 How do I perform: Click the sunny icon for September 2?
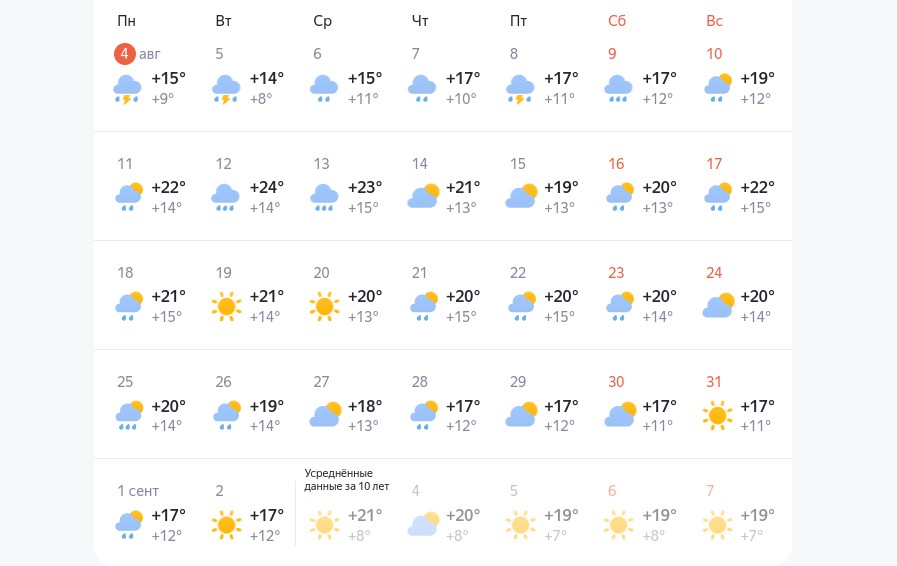226,524
